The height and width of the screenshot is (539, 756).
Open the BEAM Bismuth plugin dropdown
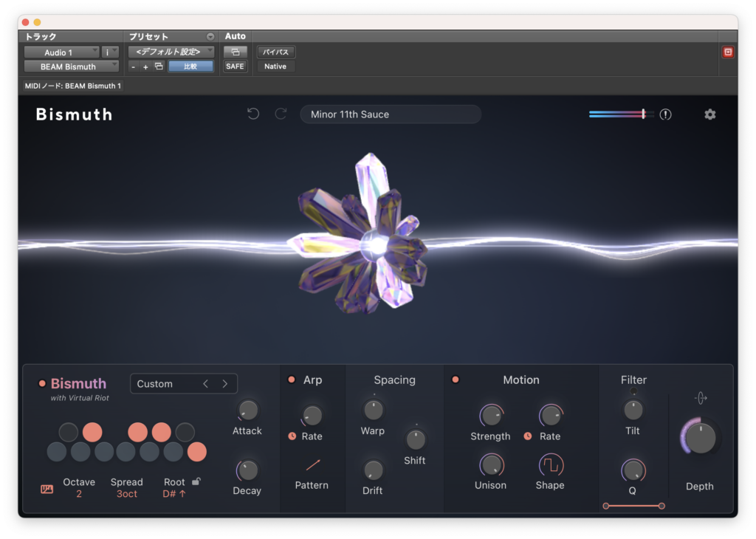(x=72, y=66)
